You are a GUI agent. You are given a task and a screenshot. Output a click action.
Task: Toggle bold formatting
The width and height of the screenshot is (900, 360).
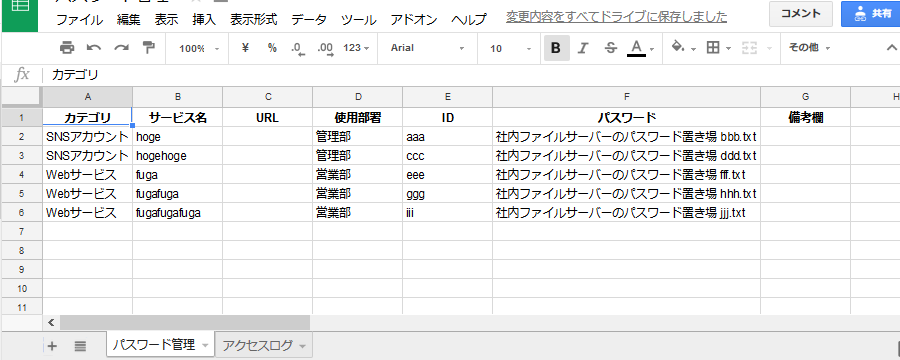pyautogui.click(x=556, y=48)
